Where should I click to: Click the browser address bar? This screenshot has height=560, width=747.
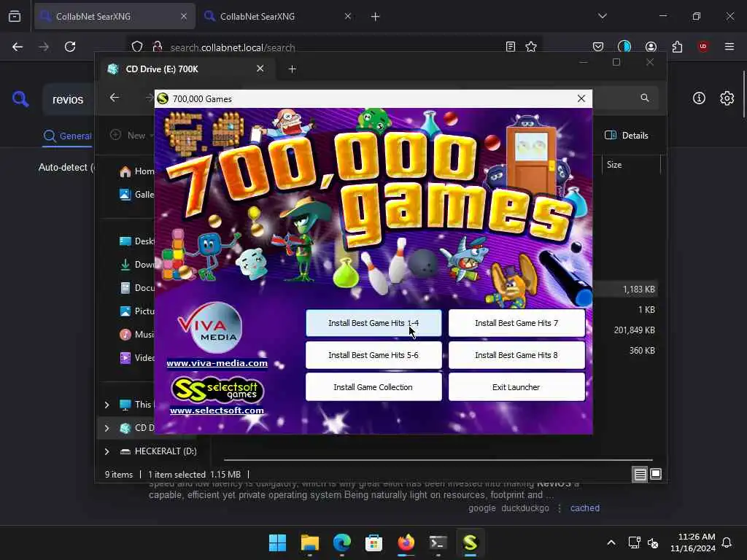(x=333, y=47)
